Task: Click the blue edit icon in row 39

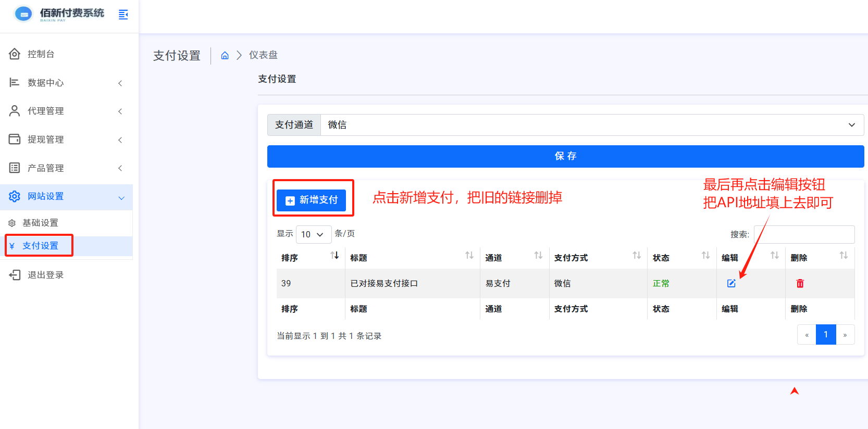Action: pos(731,283)
